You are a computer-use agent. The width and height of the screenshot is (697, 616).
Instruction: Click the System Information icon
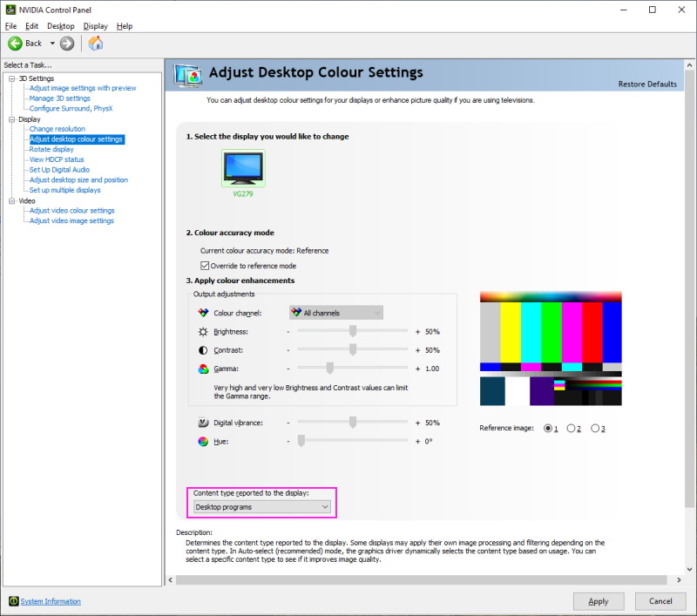pyautogui.click(x=13, y=601)
